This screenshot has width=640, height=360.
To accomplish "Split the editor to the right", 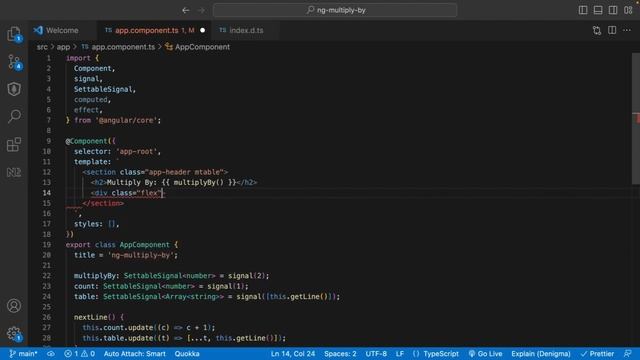I will point(612,30).
